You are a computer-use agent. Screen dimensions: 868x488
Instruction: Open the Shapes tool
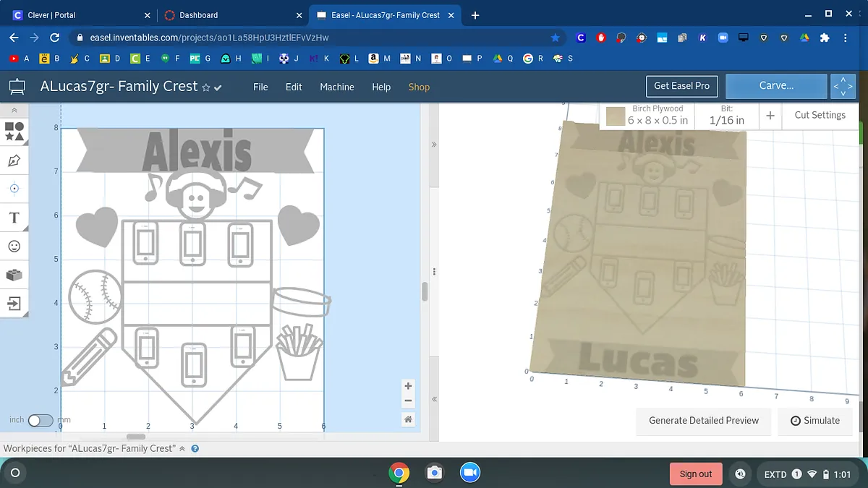14,131
